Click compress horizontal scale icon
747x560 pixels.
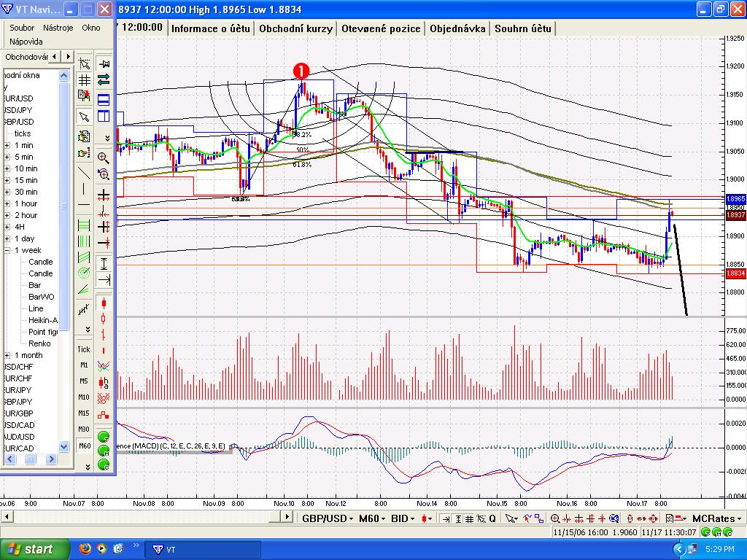pyautogui.click(x=104, y=211)
